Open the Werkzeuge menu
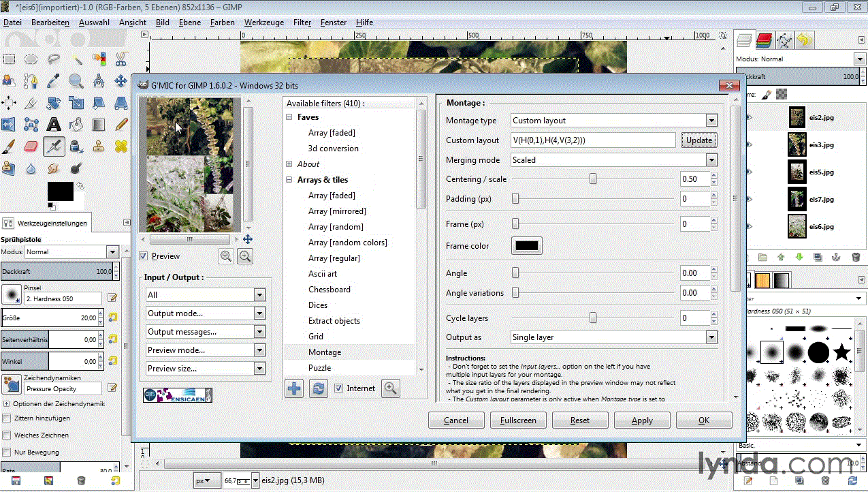Viewport: 868px width, 492px height. pos(263,22)
